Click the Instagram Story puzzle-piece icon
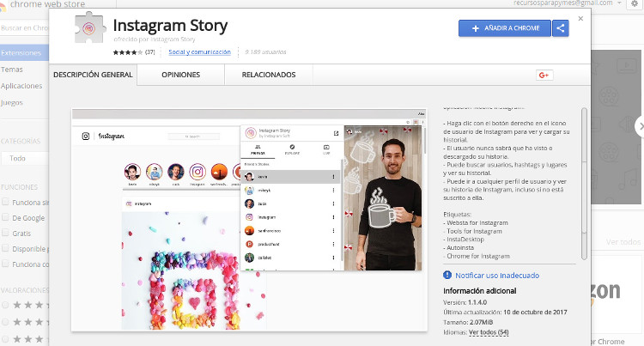The width and height of the screenshot is (644, 346). point(90,28)
